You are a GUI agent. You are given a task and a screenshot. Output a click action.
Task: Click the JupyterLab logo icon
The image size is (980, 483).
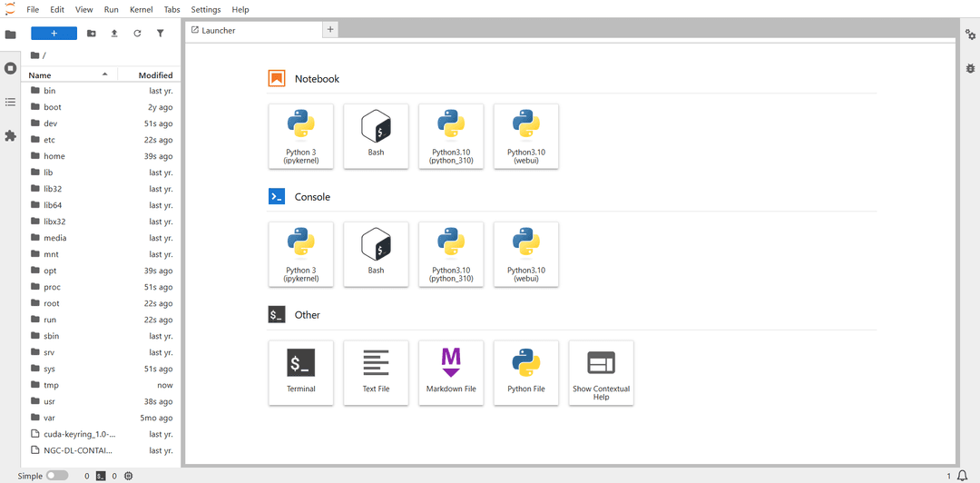point(10,9)
